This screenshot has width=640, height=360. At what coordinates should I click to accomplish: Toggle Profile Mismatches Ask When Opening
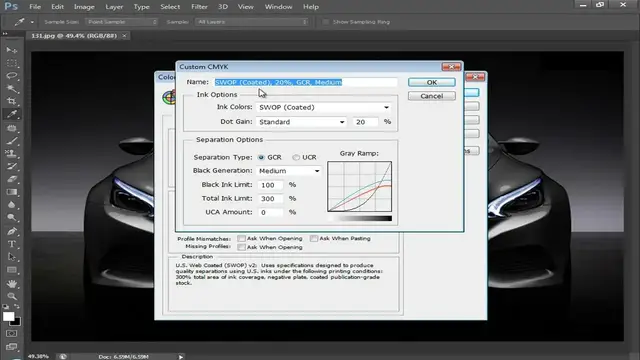tap(242, 238)
